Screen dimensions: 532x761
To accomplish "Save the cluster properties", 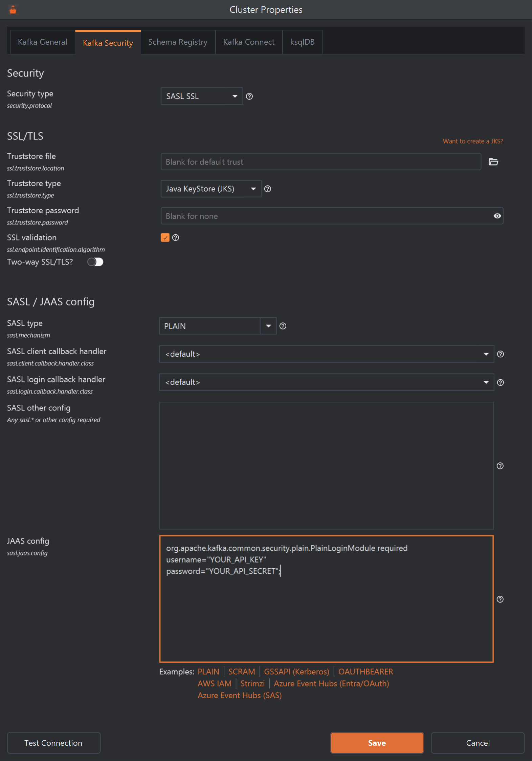I will 377,743.
